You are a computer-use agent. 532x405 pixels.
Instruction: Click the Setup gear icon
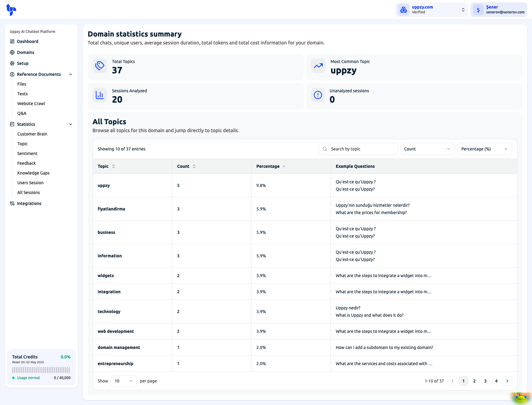[x=12, y=63]
